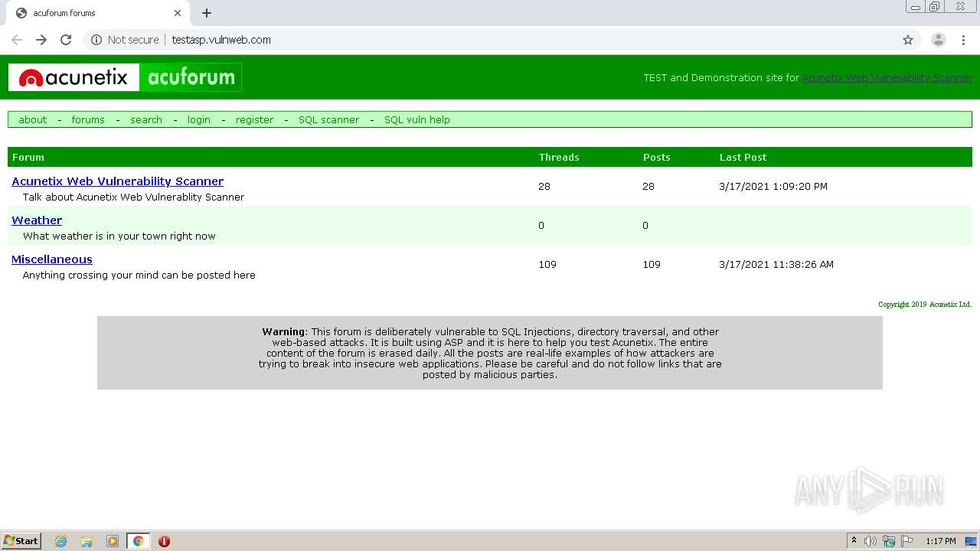Open Acunetix Web Vulnerability Scanner forum

(x=118, y=181)
